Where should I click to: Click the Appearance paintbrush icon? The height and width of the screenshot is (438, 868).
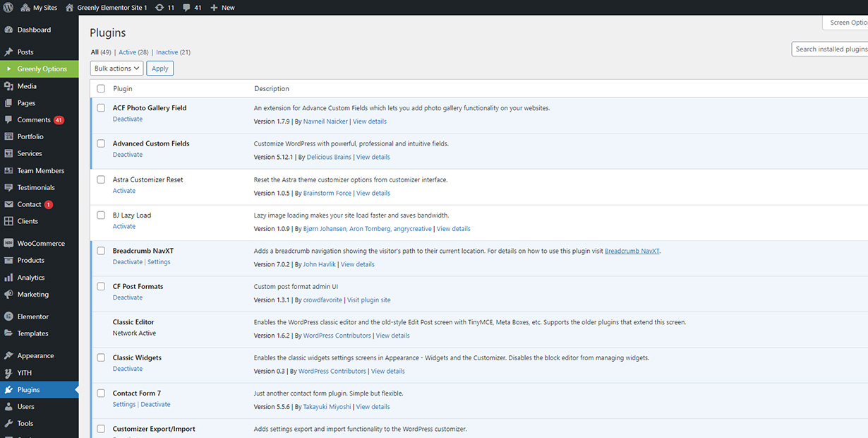pos(8,356)
